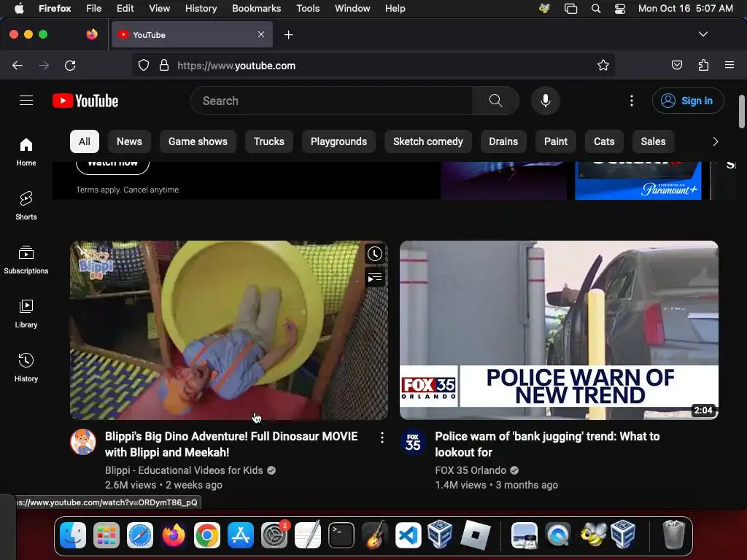Open the Bookmarks menu
Image resolution: width=747 pixels, height=560 pixels.
256,9
